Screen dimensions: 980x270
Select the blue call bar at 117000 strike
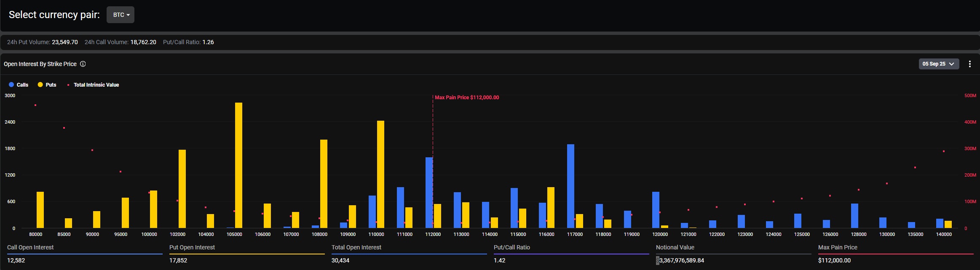coord(570,186)
